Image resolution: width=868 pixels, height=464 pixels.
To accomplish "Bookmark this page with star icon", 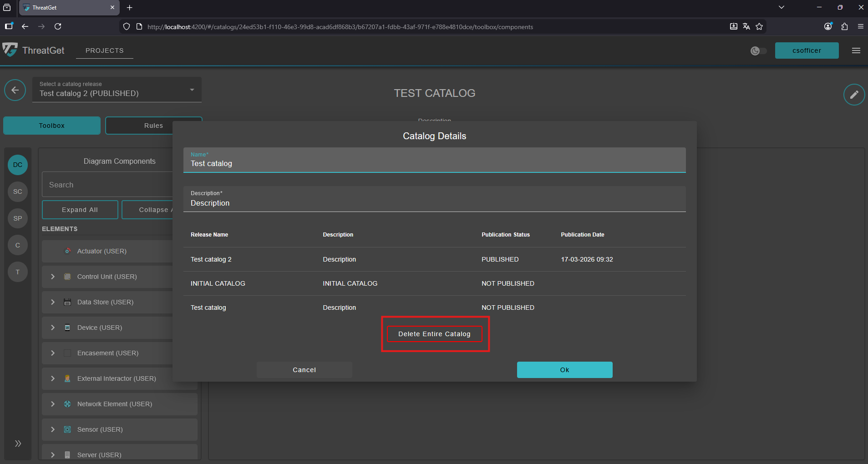I will 759,26.
